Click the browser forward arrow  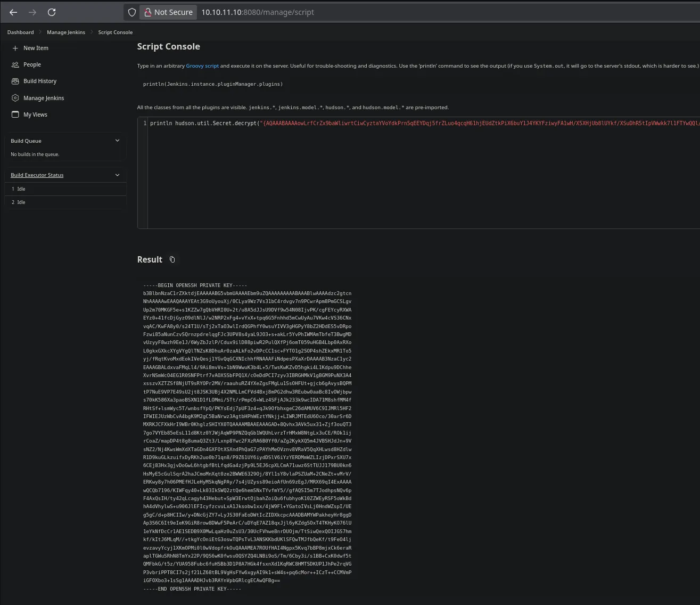(x=32, y=12)
